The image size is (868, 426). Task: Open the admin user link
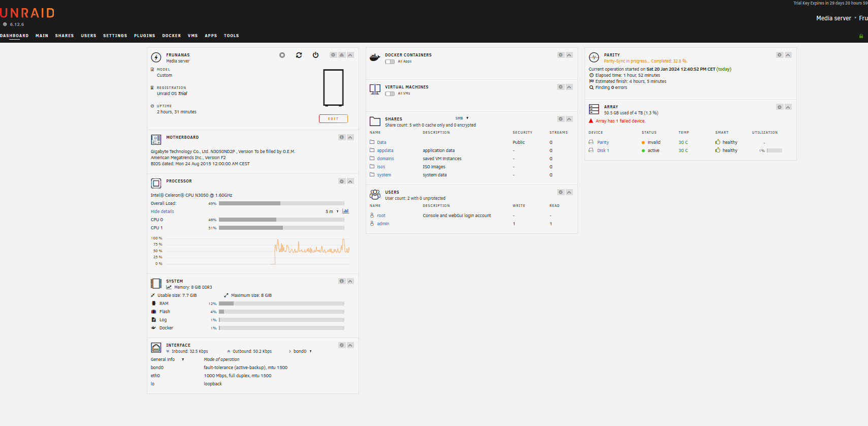point(383,224)
